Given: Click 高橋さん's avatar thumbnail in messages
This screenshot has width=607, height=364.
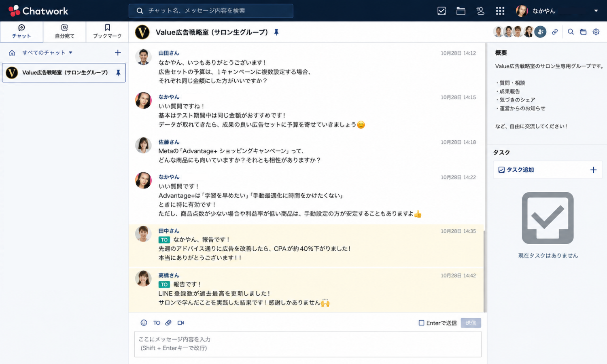Looking at the screenshot, I should 143,279.
